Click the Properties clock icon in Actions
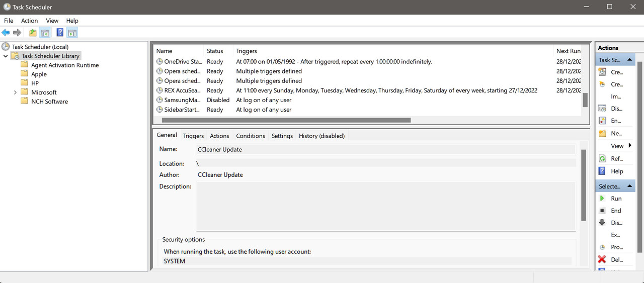 (x=602, y=247)
